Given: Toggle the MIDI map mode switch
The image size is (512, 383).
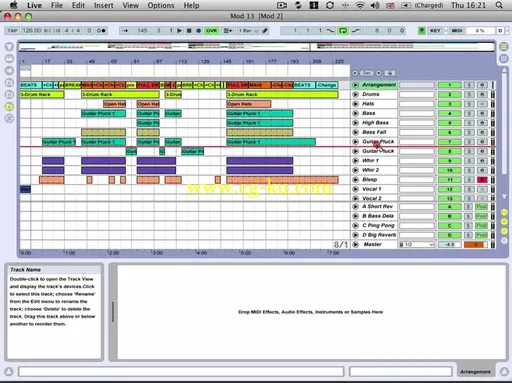Looking at the screenshot, I should click(457, 31).
